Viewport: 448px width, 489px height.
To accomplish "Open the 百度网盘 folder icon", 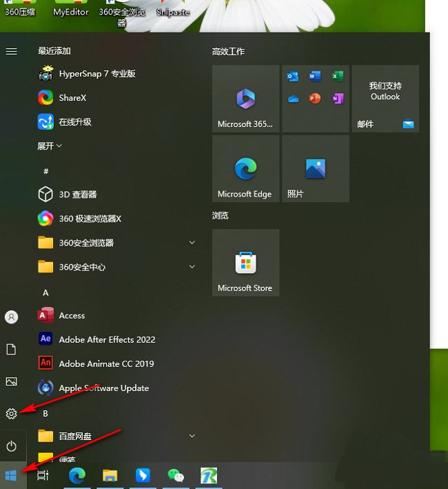I will [45, 436].
